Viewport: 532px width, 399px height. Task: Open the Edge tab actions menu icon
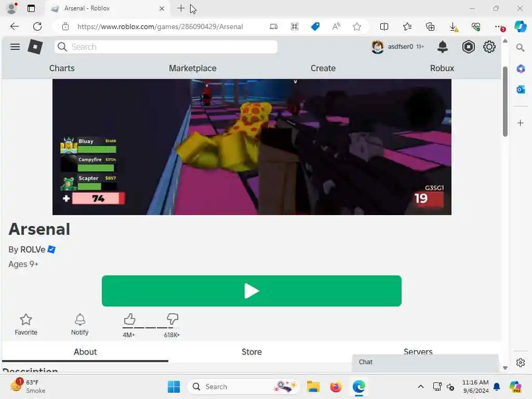click(31, 8)
